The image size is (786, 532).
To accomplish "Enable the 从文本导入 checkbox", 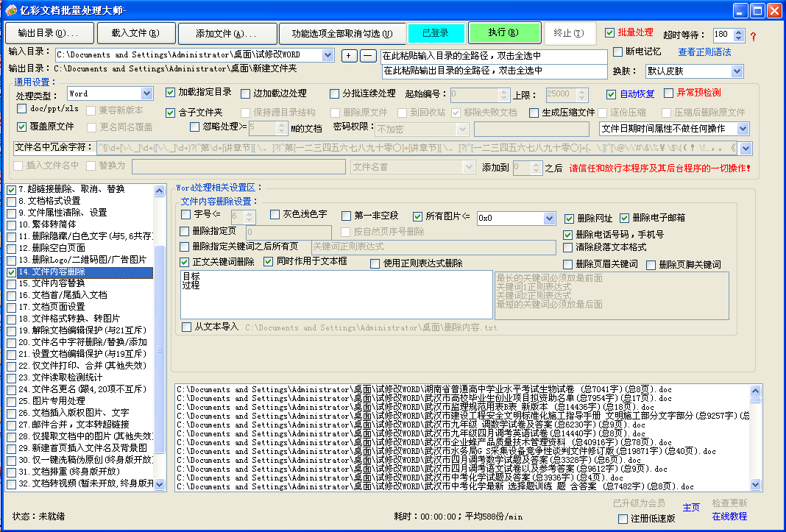I will pos(186,327).
